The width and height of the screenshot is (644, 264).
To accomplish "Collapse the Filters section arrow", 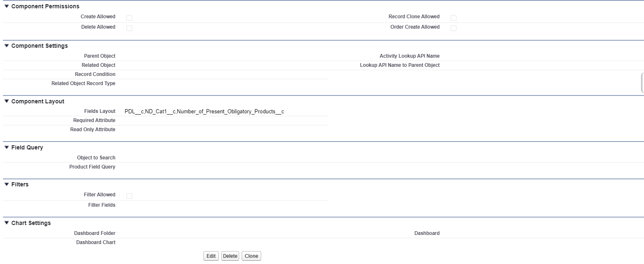I will [x=6, y=185].
